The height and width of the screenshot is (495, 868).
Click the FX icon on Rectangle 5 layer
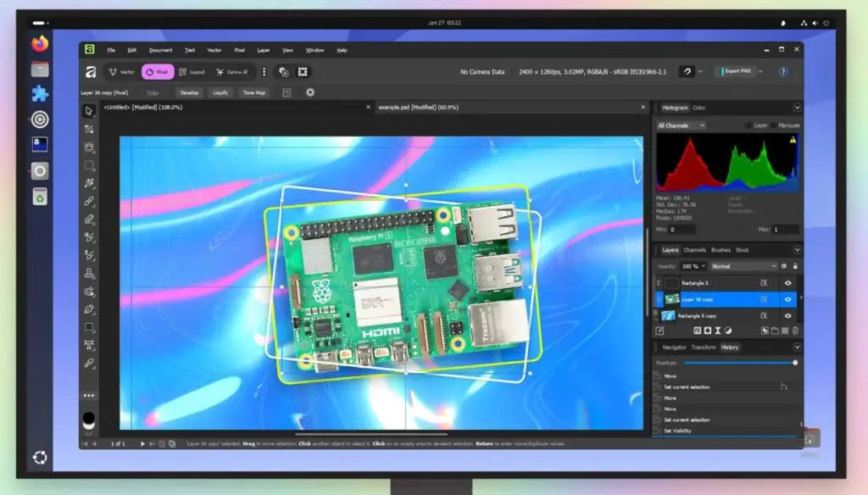pos(764,283)
